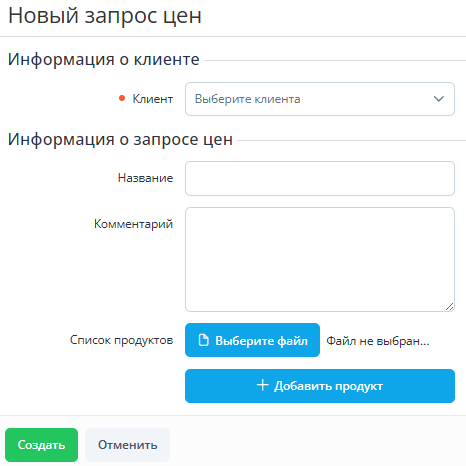Click inside the Комментарий text area
The height and width of the screenshot is (466, 466).
[320, 259]
